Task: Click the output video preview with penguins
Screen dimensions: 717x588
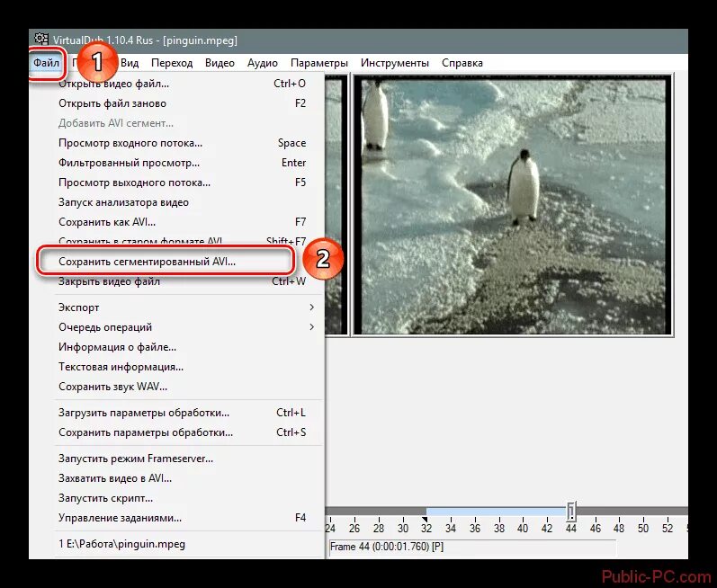Action: coord(513,205)
